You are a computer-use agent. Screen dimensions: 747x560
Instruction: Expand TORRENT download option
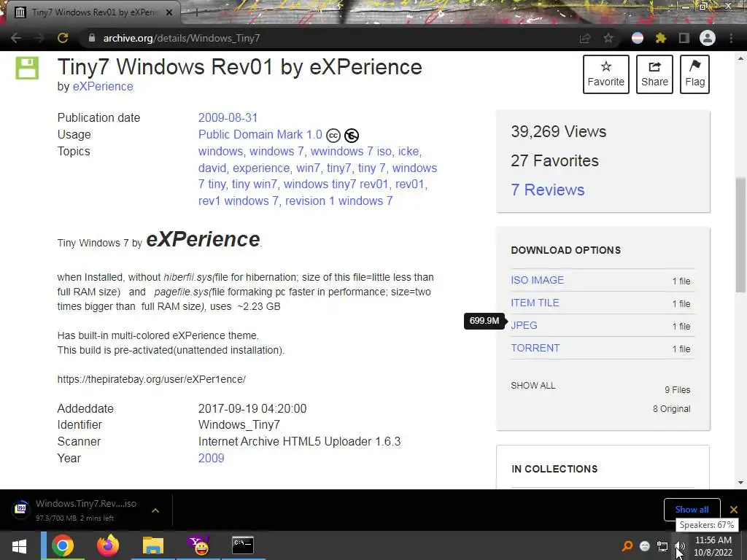coord(535,348)
